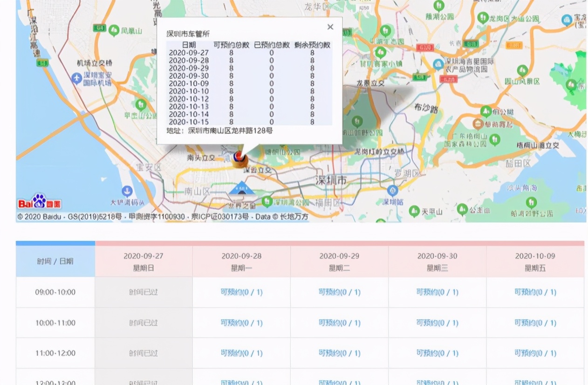Close the 深圳市车管所 info popup
The width and height of the screenshot is (588, 385).
click(x=330, y=27)
